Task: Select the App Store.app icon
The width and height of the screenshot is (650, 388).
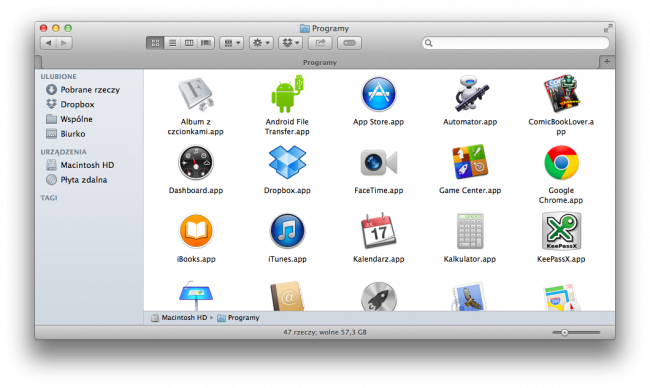Action: tap(378, 94)
